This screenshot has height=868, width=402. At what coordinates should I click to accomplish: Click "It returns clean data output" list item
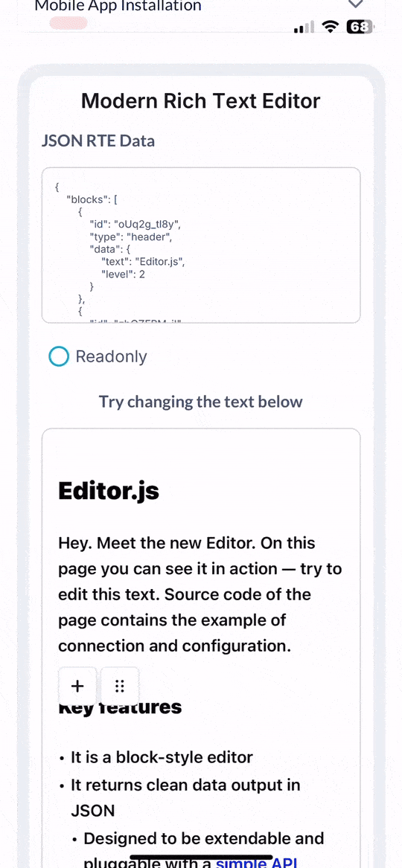185,797
